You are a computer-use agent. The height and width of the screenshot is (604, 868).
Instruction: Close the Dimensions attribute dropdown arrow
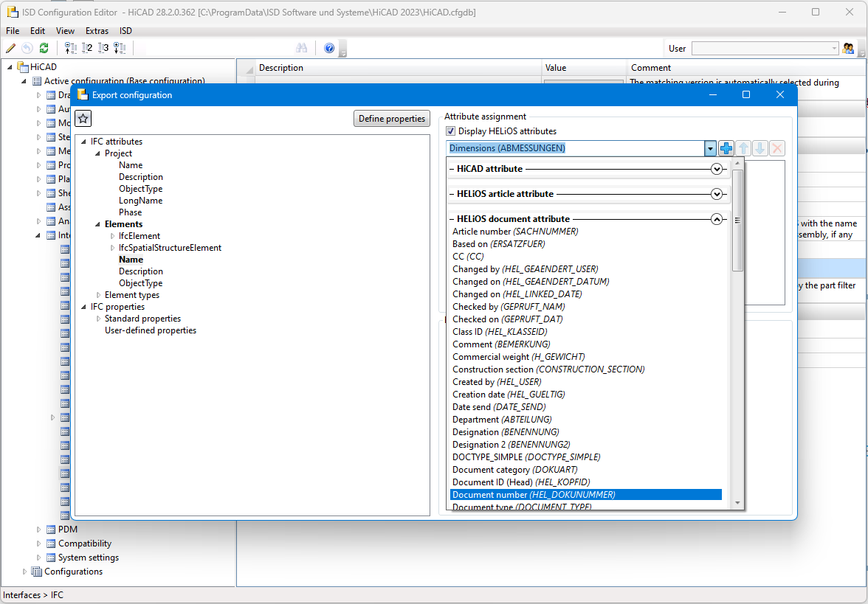[x=710, y=148]
